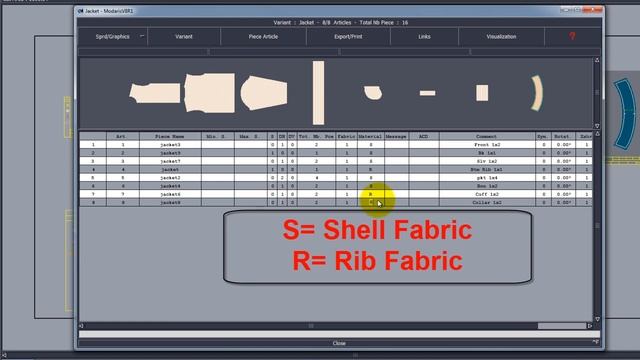This screenshot has height=360, width=640.
Task: Click the resize grip icon beside Close
Action: pos(596,342)
